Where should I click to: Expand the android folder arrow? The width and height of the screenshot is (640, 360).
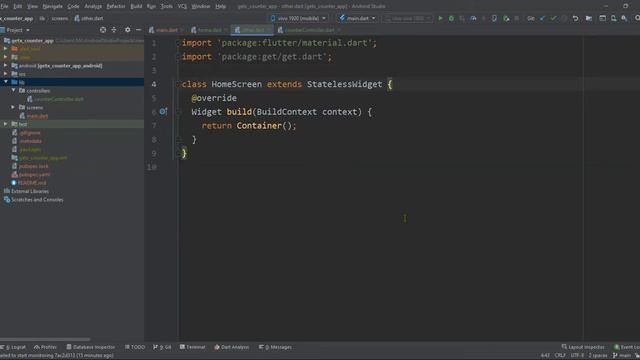click(6, 65)
